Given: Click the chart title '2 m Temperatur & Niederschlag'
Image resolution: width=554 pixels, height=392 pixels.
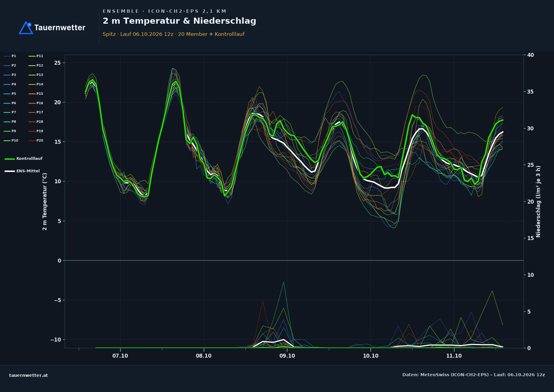Looking at the screenshot, I should pyautogui.click(x=180, y=21).
